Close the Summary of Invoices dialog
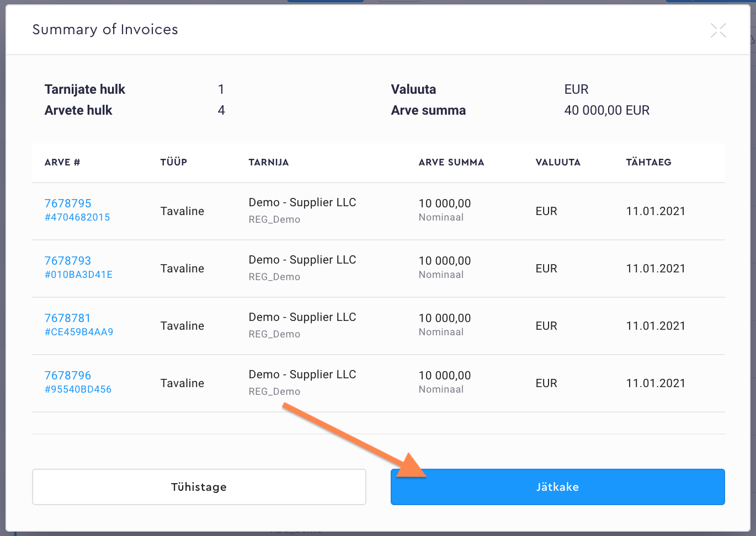Screen dimensions: 756x536 (x=718, y=30)
